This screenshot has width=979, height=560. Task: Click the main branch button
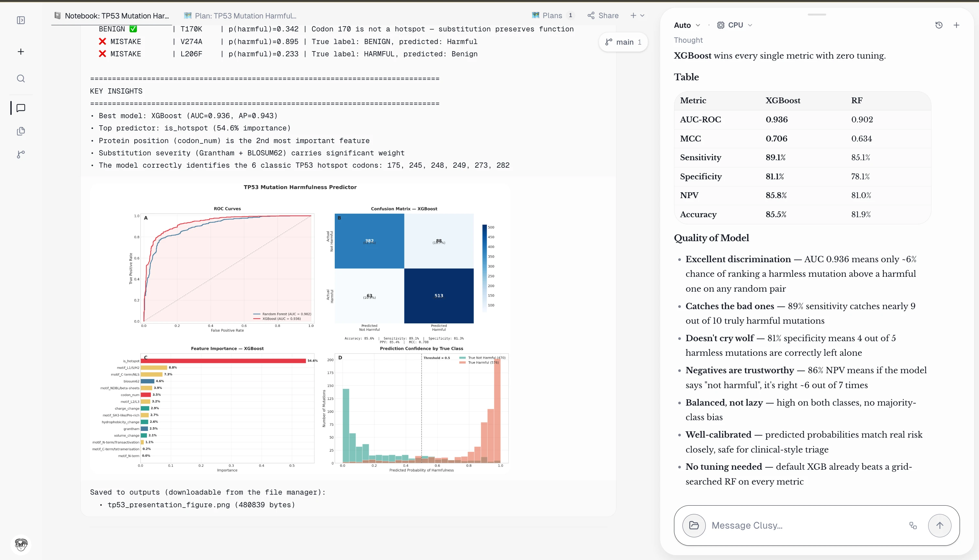click(x=623, y=42)
